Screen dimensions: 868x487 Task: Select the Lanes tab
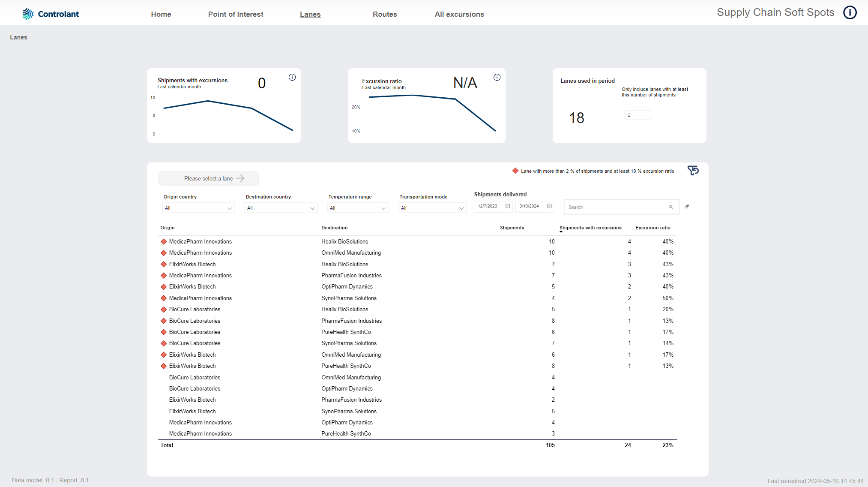click(310, 14)
